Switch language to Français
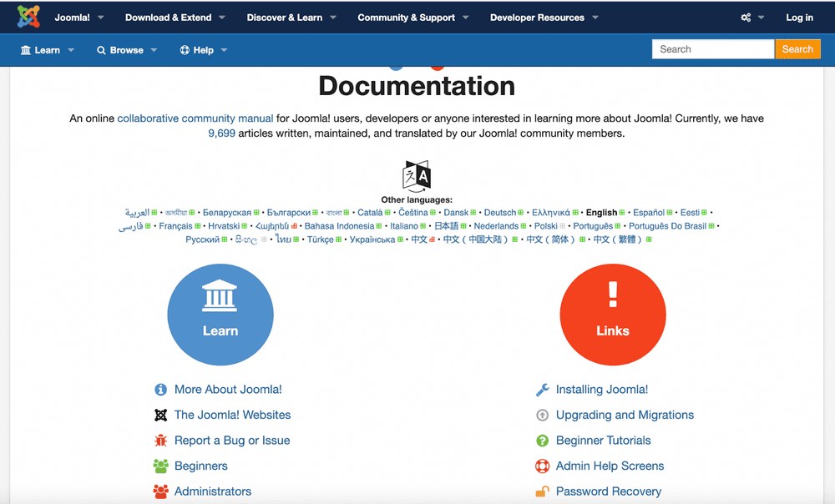 click(175, 226)
